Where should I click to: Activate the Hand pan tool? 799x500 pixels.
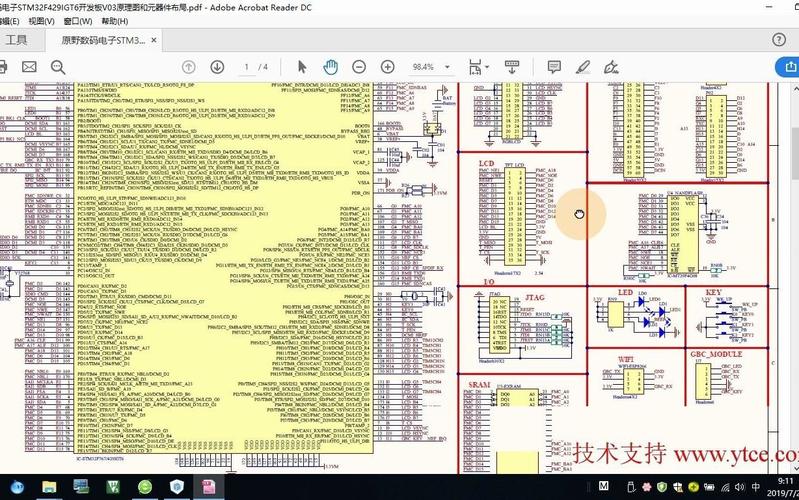331,67
